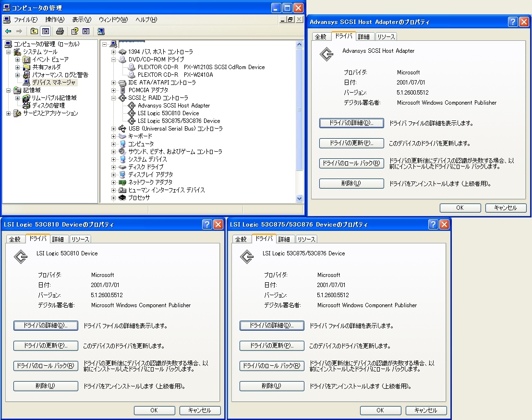The image size is (532, 420).
Task: Click OK in LSI 53C875/53C876 properties
Action: point(380,410)
